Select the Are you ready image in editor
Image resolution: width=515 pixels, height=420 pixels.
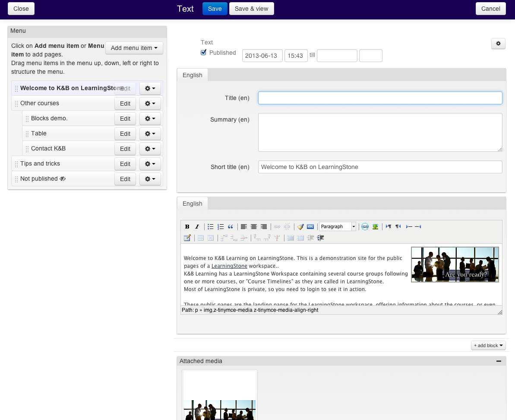(x=455, y=264)
